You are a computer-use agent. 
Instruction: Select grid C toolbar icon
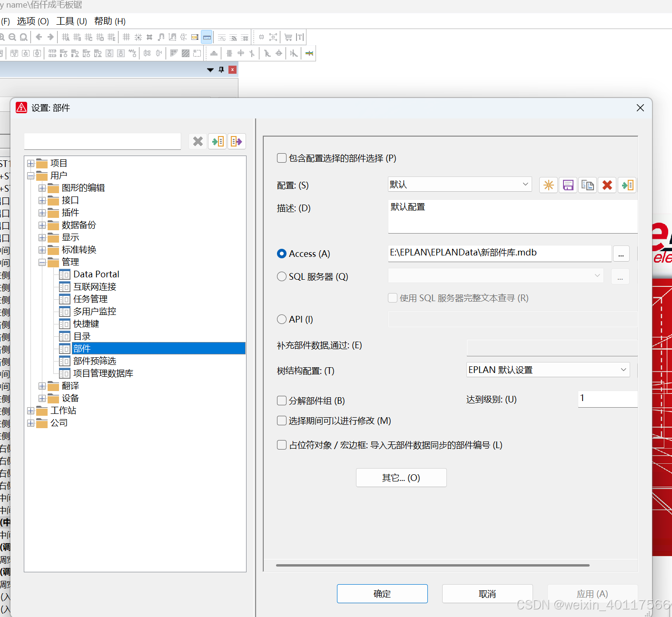(x=89, y=37)
